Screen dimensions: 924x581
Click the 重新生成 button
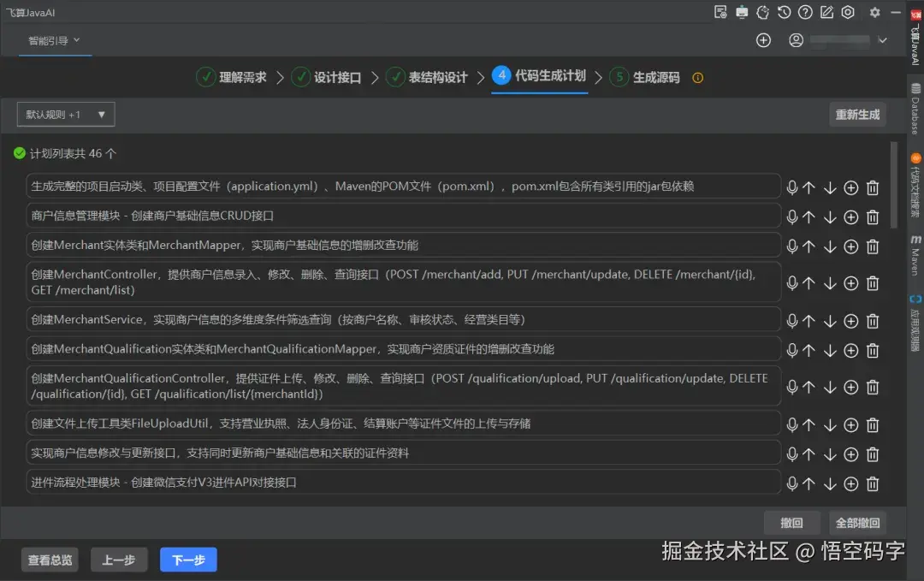coord(857,114)
